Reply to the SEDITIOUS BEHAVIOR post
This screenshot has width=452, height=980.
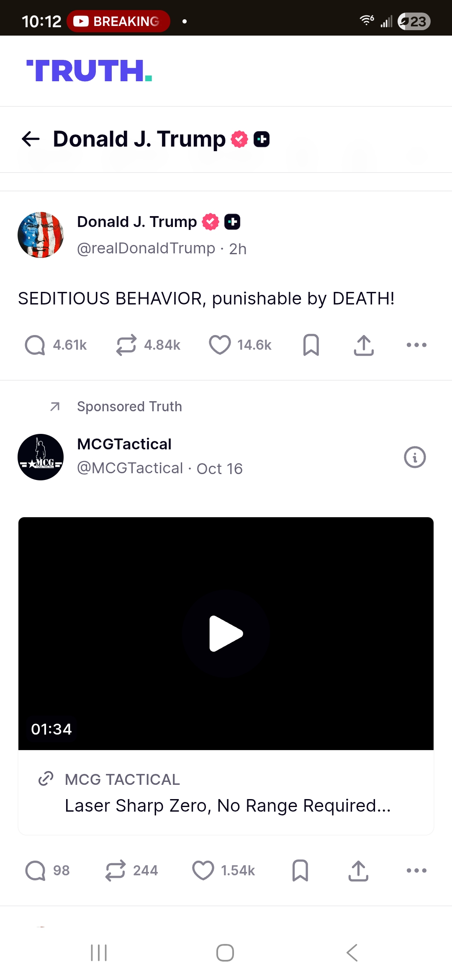[35, 345]
